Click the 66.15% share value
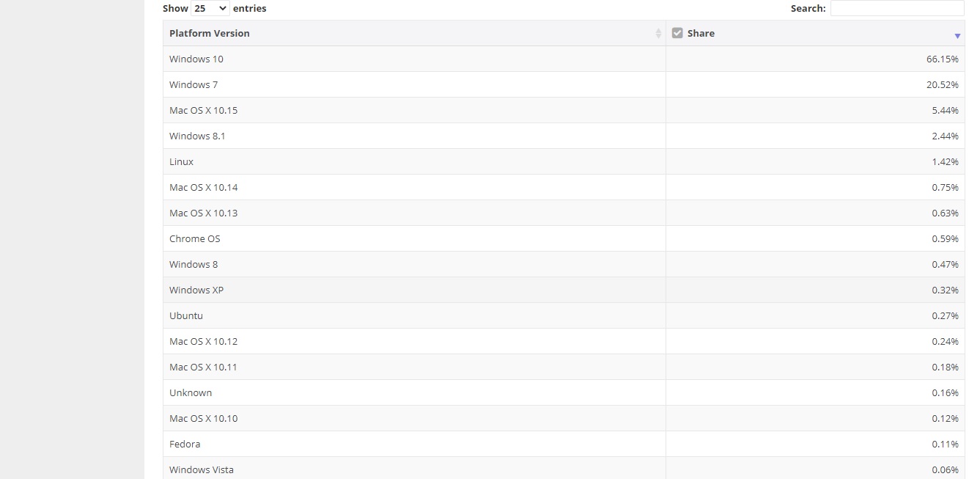980x479 pixels. [x=943, y=59]
